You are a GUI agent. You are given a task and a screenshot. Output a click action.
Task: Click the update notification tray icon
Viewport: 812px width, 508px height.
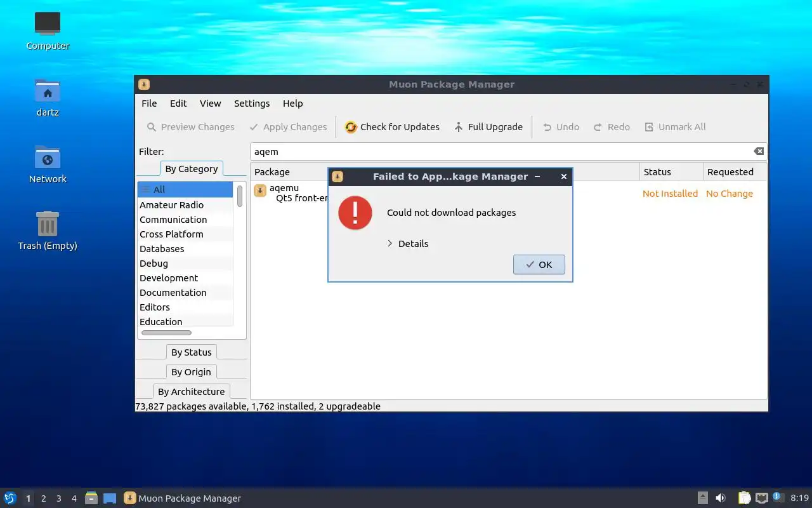tap(778, 497)
